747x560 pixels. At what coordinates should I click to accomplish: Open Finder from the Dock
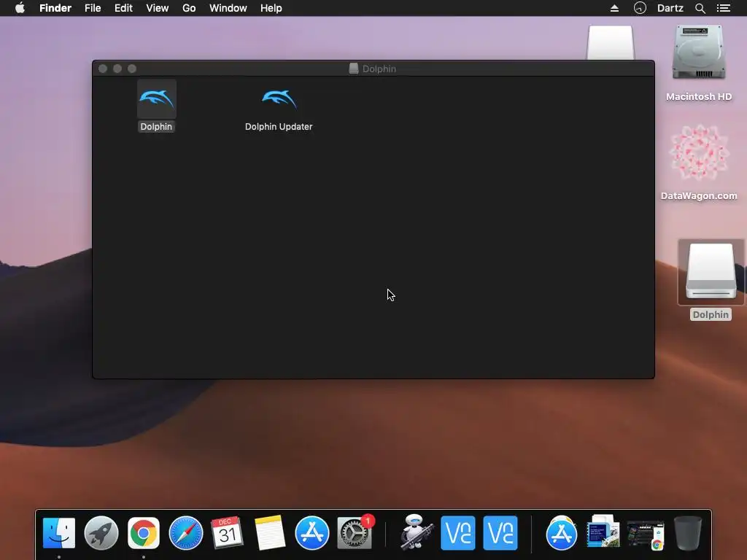(59, 533)
